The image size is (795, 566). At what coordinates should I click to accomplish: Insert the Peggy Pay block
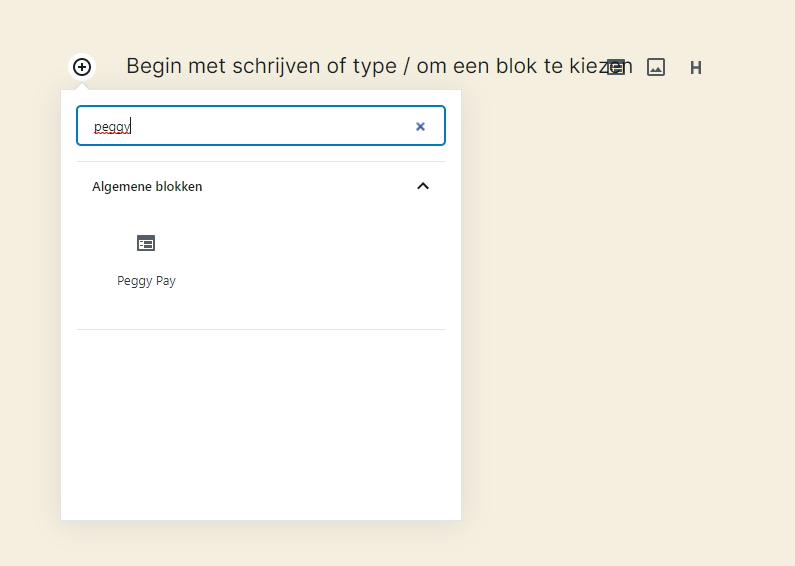(146, 261)
